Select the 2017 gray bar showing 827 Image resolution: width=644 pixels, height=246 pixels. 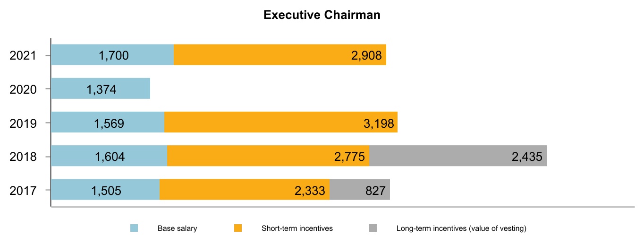[x=359, y=189]
